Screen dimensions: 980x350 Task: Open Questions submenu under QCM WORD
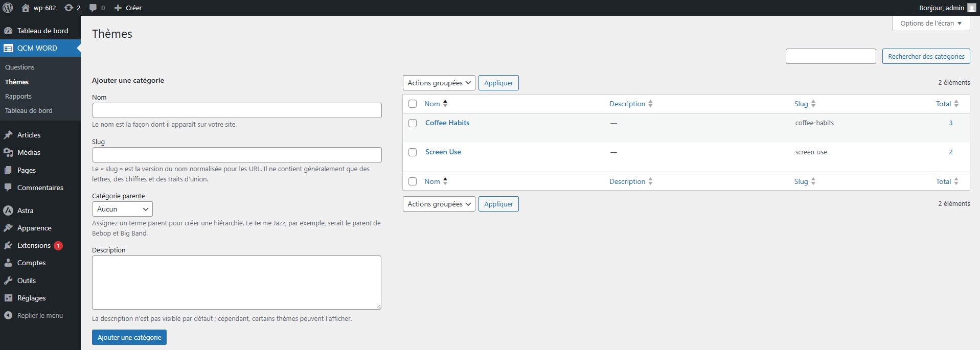click(20, 67)
